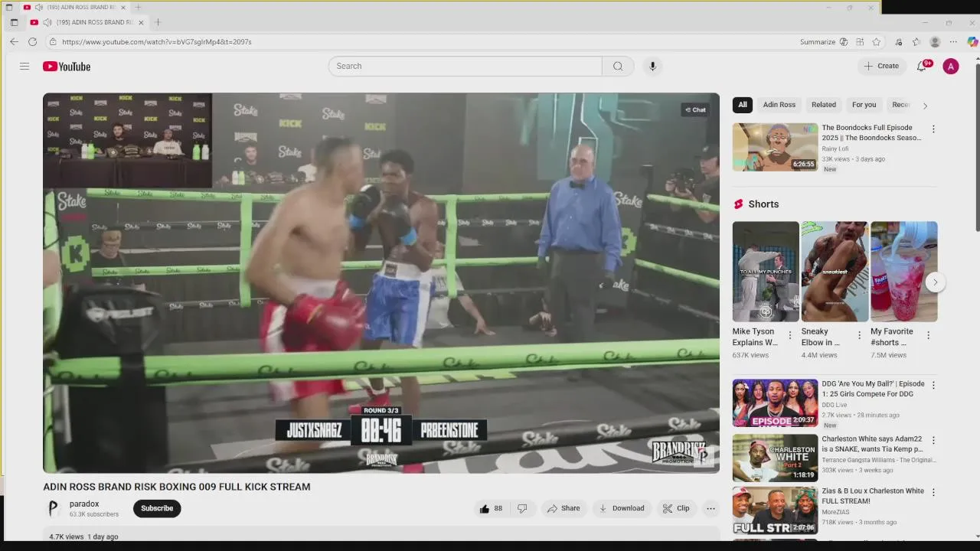This screenshot has width=980, height=551.
Task: Open options for DDG 'Are You My Ball?' video
Action: point(933,385)
